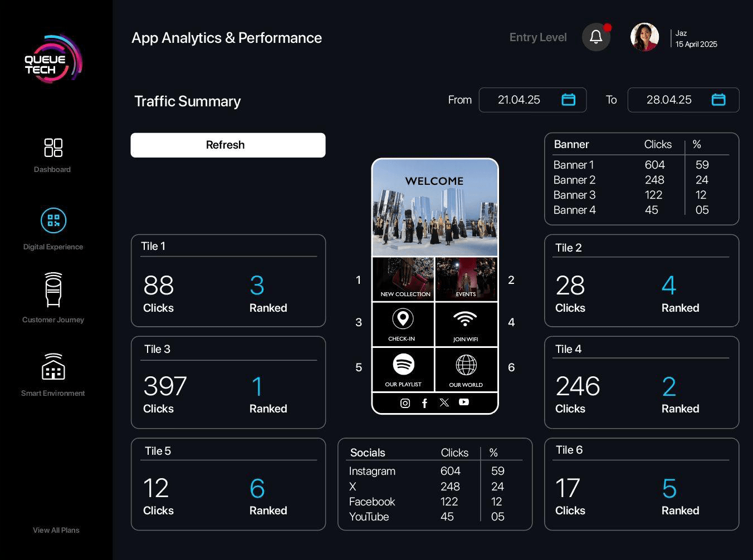Select the Digital Experience QR icon

click(x=53, y=220)
